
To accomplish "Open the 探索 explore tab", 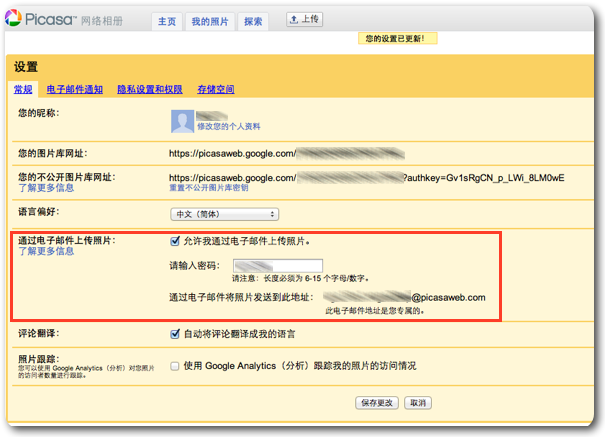I will (254, 21).
